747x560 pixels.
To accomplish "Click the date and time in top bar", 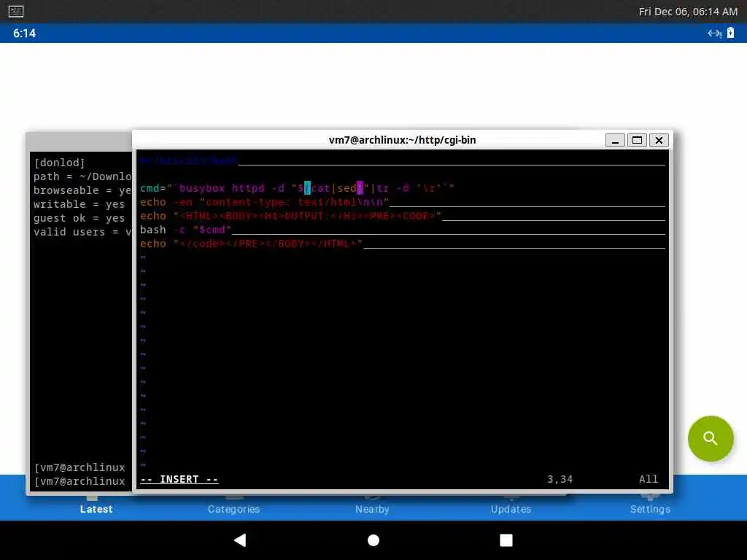I will [688, 12].
